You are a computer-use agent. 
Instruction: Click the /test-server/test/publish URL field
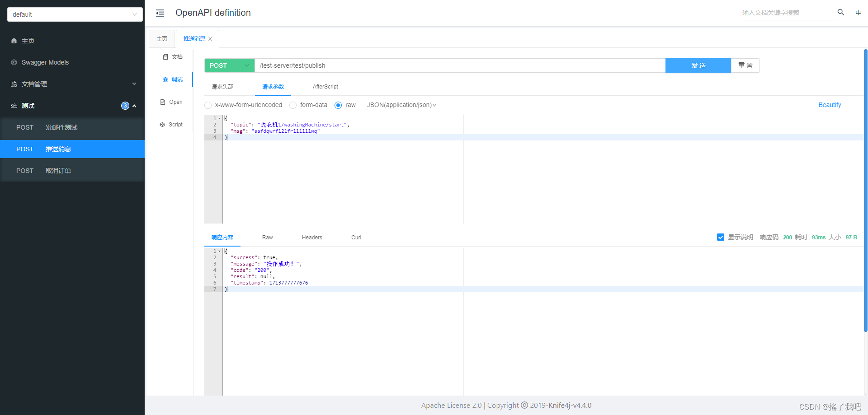[460, 65]
